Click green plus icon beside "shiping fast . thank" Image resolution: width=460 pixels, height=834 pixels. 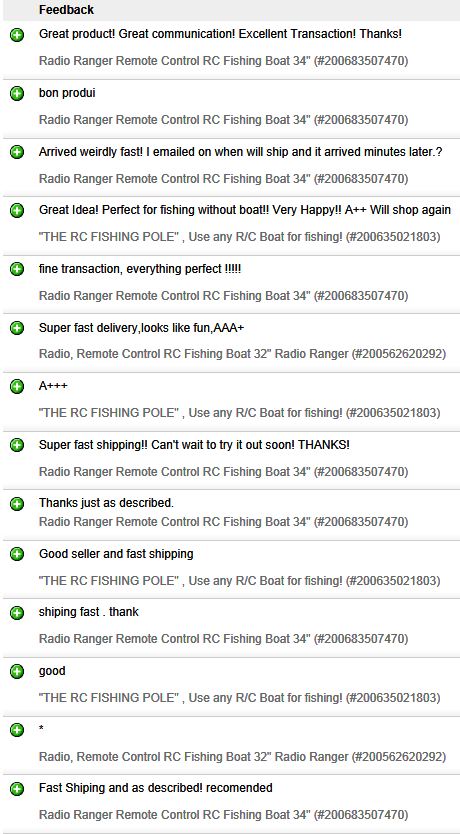coord(17,613)
